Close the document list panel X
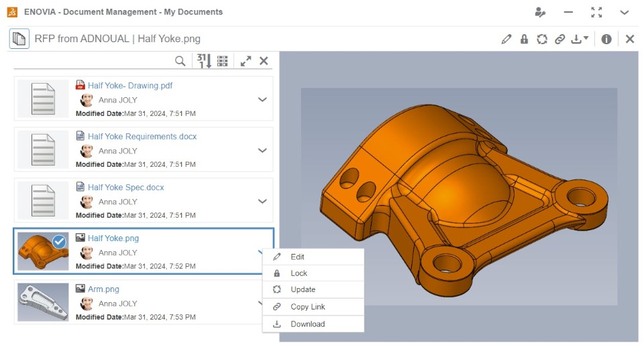This screenshot has height=345, width=644. pyautogui.click(x=264, y=61)
